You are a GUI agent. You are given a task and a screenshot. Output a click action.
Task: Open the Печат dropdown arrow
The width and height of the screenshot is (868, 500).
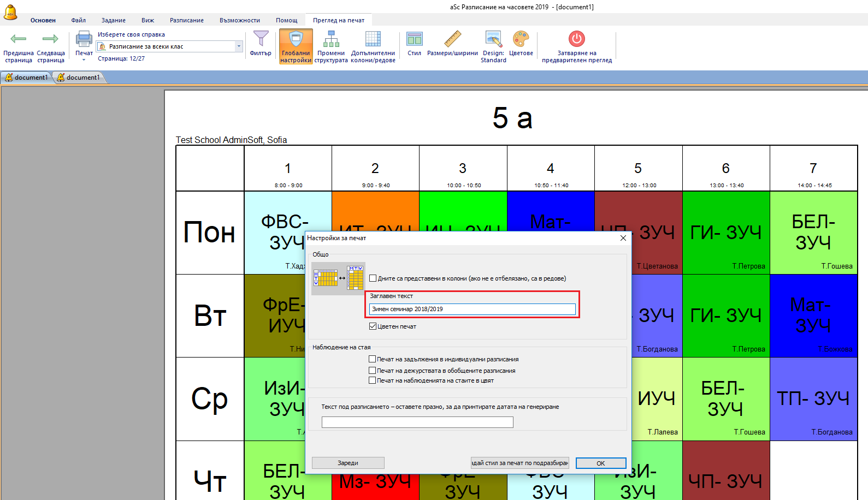click(84, 60)
